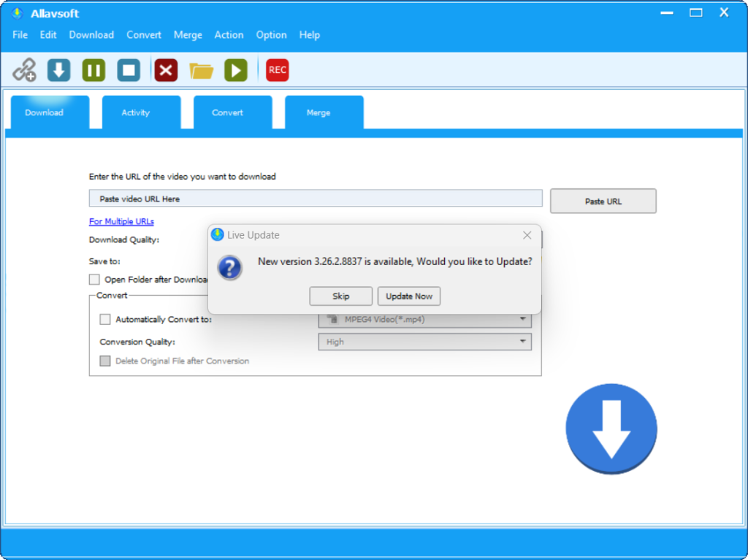
Task: Click the green play icon in toolbar
Action: (x=235, y=70)
